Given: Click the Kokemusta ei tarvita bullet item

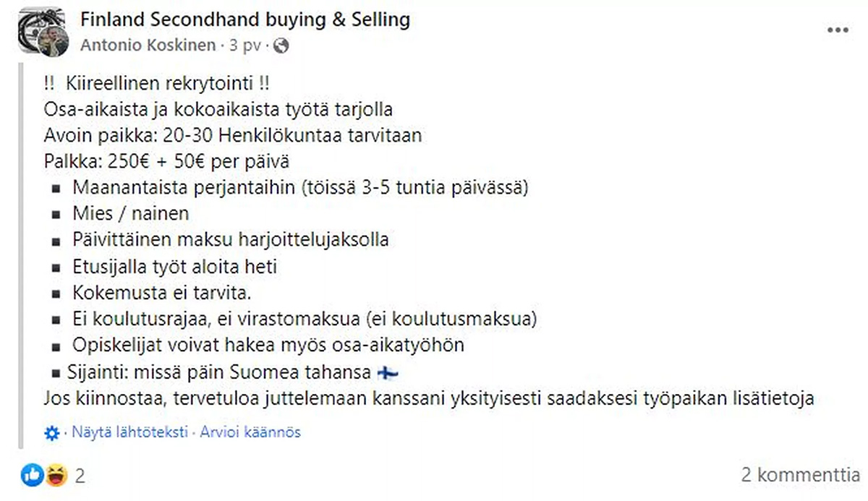Looking at the screenshot, I should (163, 292).
